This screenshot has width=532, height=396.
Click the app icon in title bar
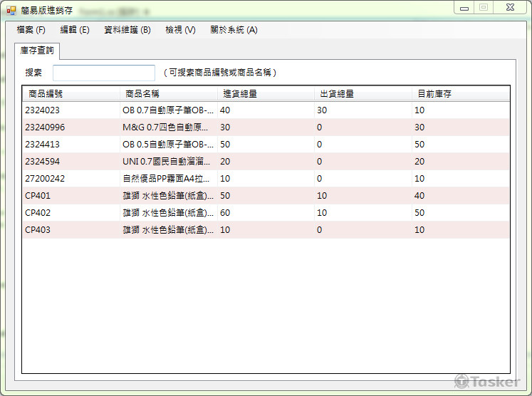click(x=11, y=11)
